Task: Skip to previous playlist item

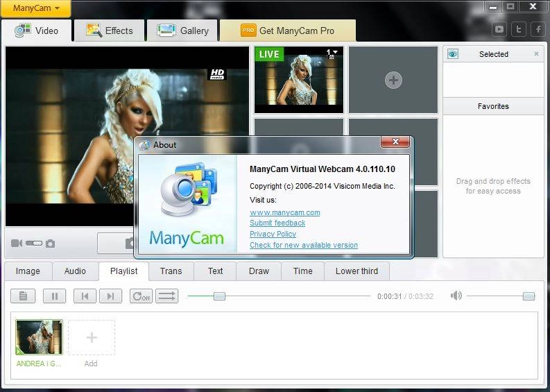Action: tap(85, 296)
